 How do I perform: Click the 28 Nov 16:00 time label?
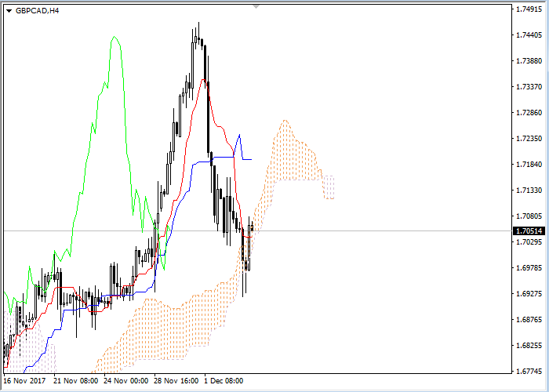176,381
